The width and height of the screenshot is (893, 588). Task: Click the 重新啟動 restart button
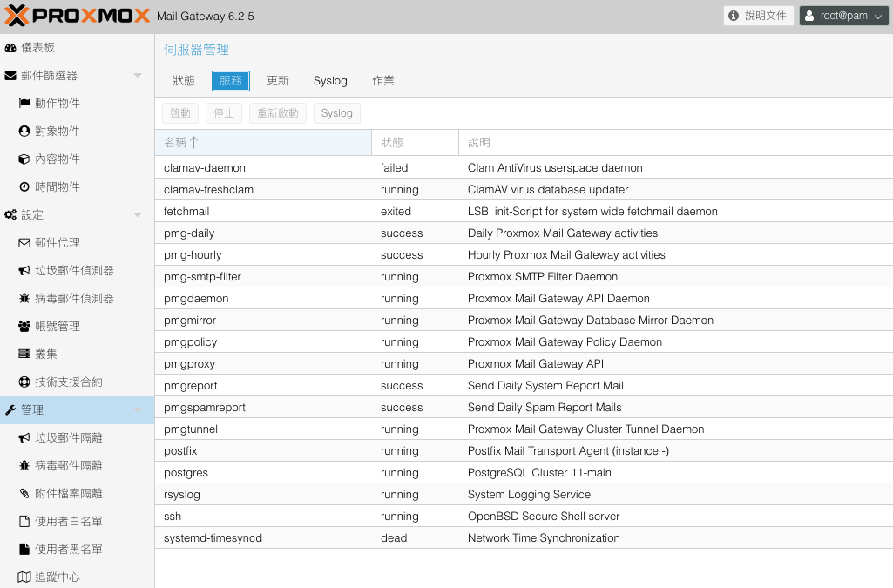click(x=278, y=113)
